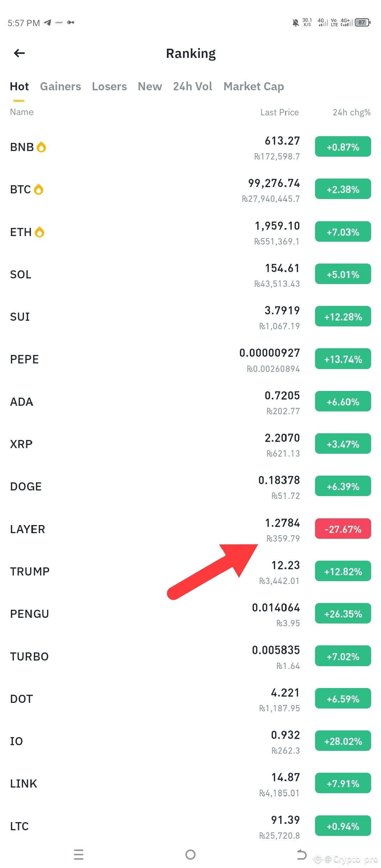Expand the New listings tab
The height and width of the screenshot is (868, 381).
point(150,86)
